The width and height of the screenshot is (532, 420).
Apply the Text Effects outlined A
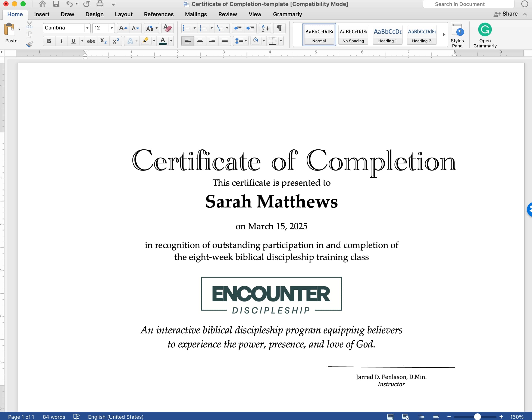pos(130,41)
